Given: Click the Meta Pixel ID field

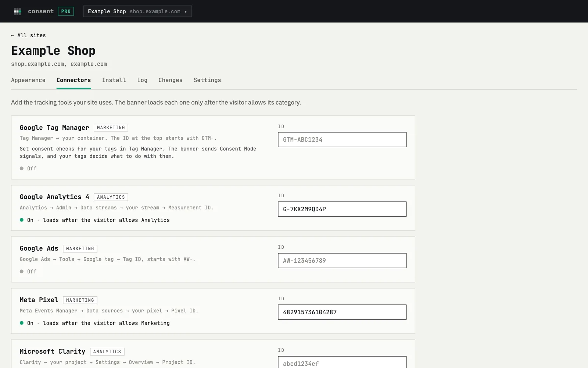Looking at the screenshot, I should click(x=342, y=312).
